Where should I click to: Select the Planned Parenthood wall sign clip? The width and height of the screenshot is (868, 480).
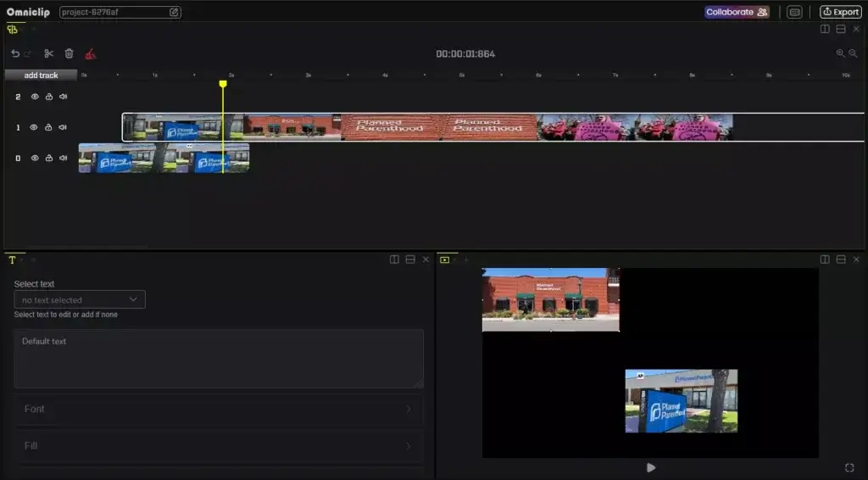439,127
